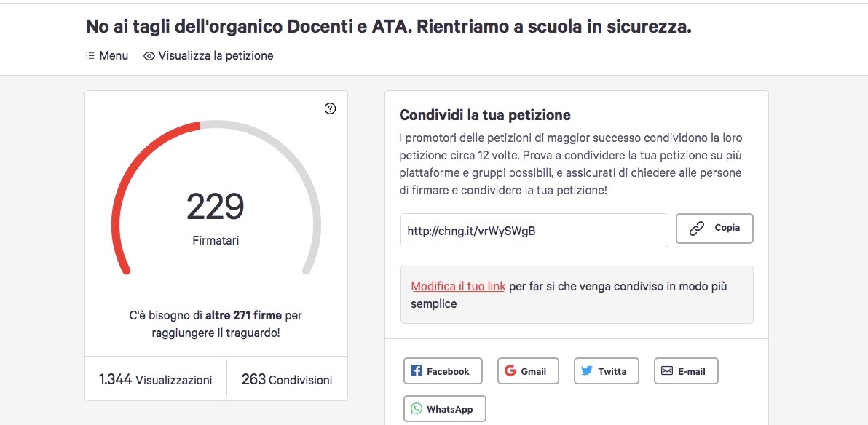Open the Menu list icon

tap(90, 56)
